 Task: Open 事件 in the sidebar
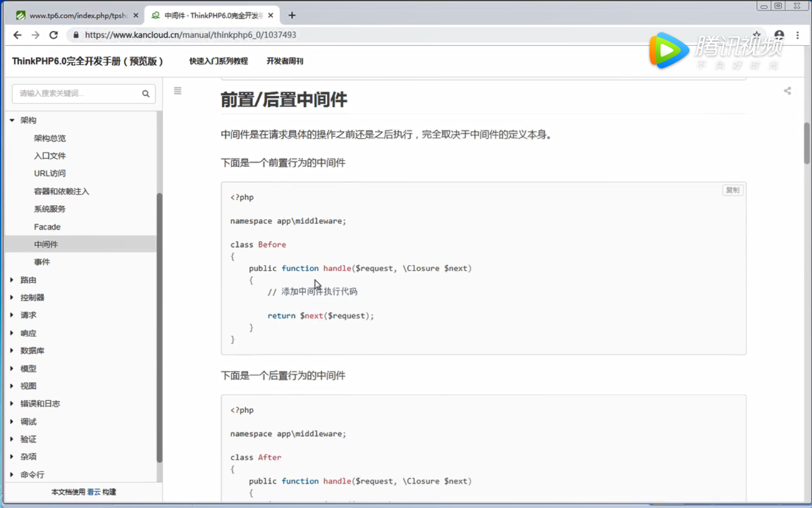pos(42,262)
